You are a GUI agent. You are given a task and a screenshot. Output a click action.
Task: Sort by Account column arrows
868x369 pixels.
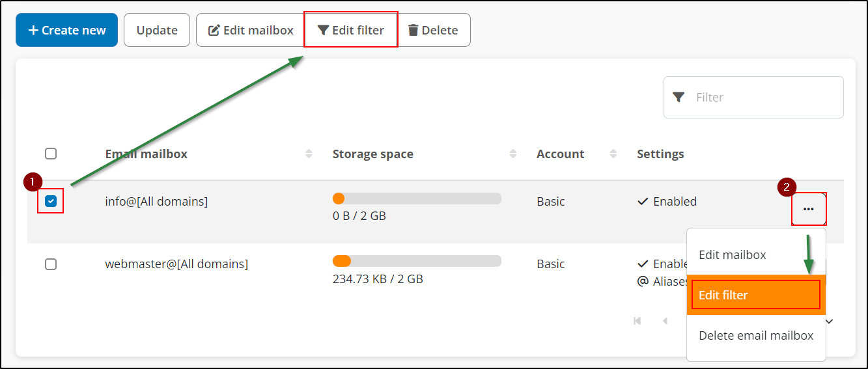click(613, 154)
